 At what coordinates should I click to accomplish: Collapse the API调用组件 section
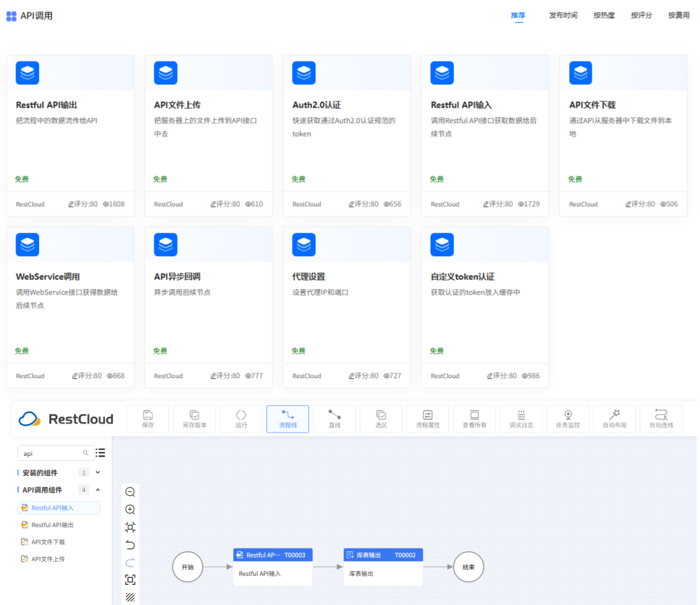click(x=98, y=490)
